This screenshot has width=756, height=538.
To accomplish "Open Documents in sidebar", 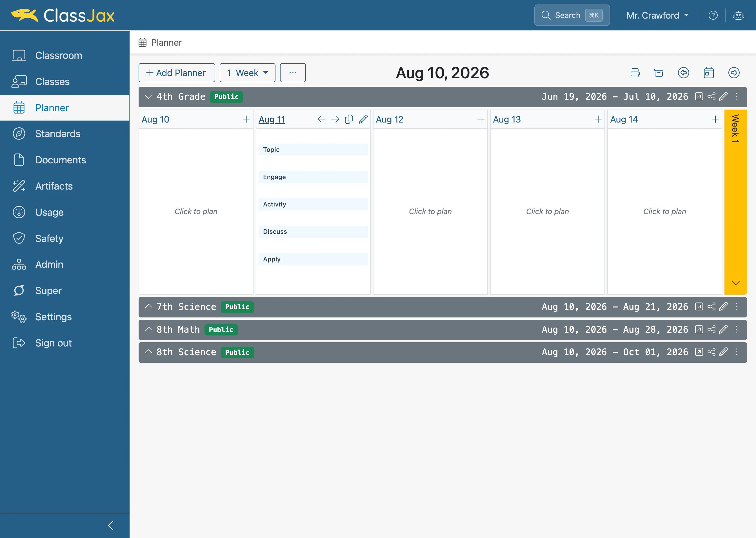I will point(65,160).
